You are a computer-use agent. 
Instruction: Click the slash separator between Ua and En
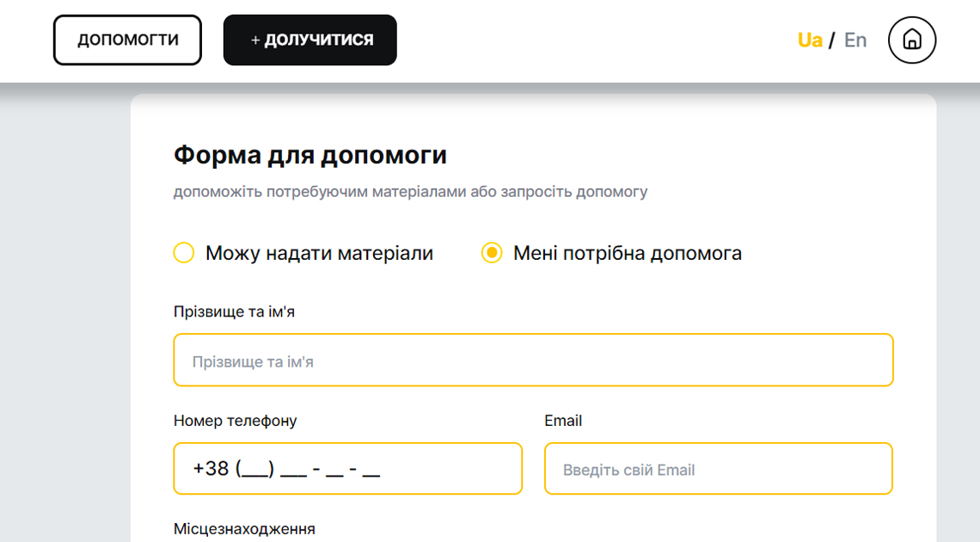[x=831, y=40]
